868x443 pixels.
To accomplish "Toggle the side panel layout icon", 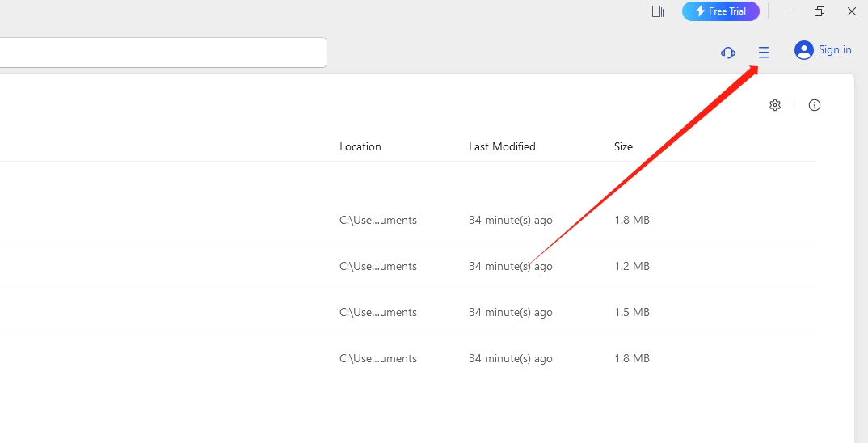I will coord(658,11).
